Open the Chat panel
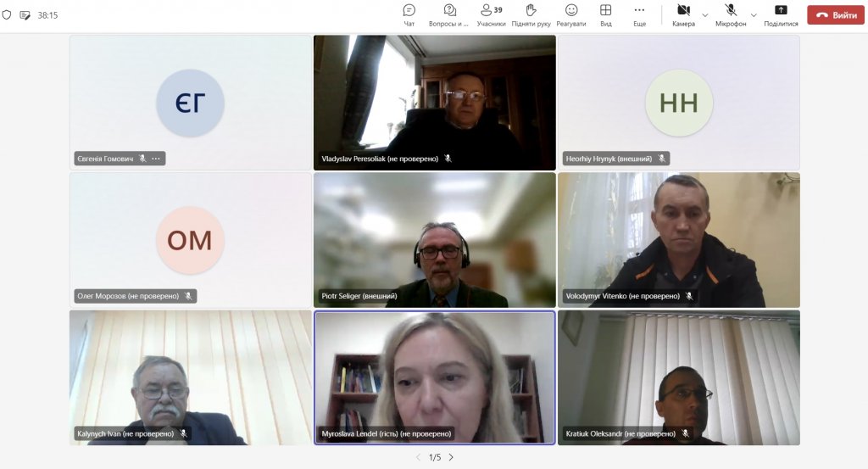This screenshot has height=469, width=868. point(409,14)
